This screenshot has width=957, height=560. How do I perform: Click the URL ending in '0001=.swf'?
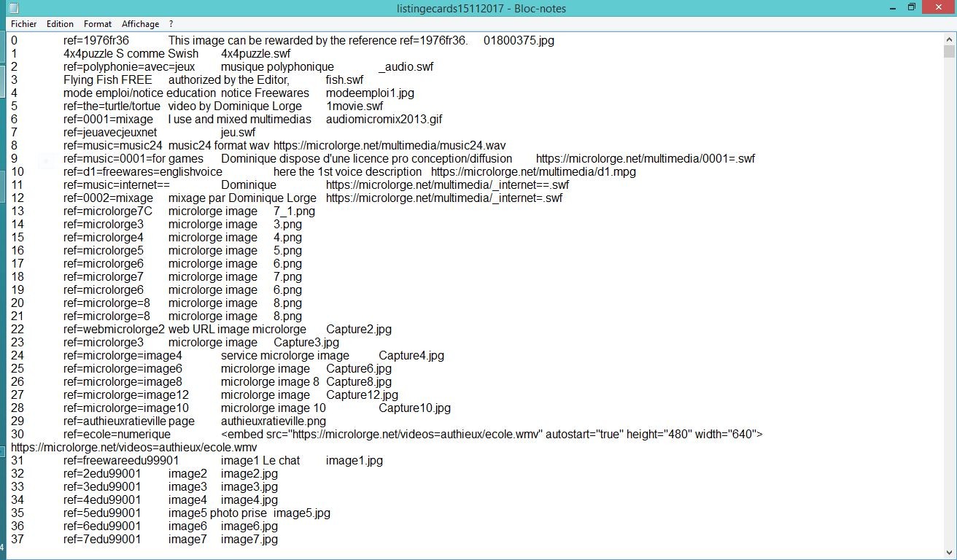646,159
